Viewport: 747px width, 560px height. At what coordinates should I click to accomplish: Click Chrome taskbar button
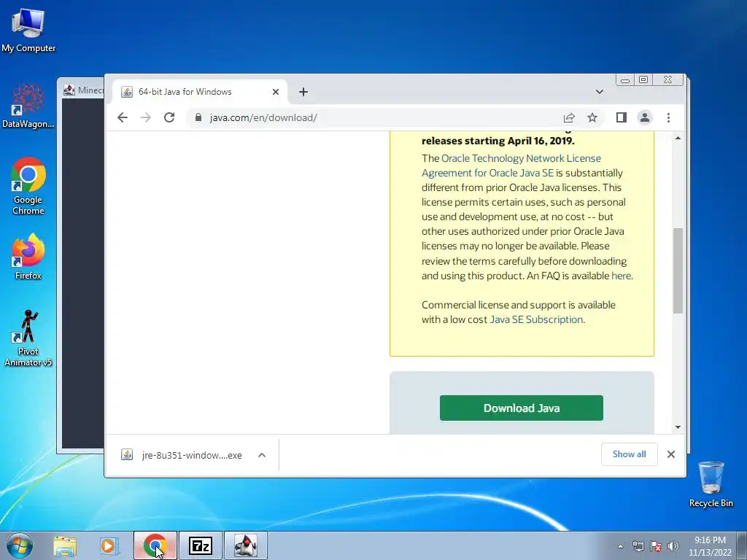pyautogui.click(x=155, y=545)
